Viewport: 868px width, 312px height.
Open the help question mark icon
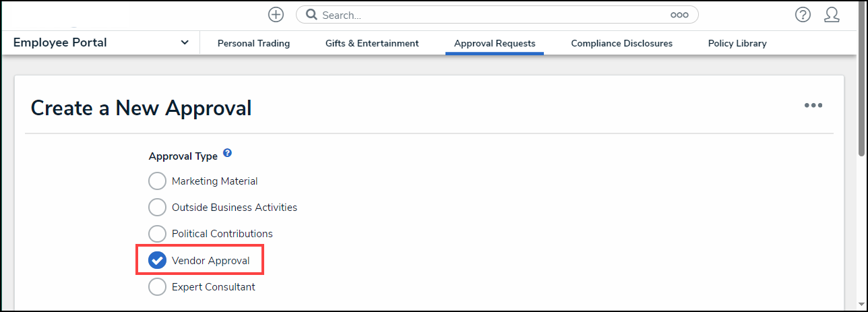point(803,15)
